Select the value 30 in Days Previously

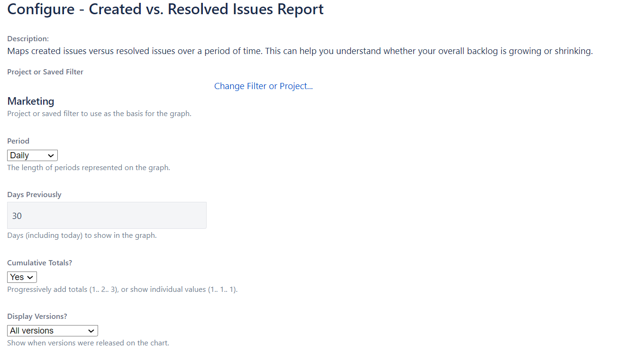[x=17, y=215]
